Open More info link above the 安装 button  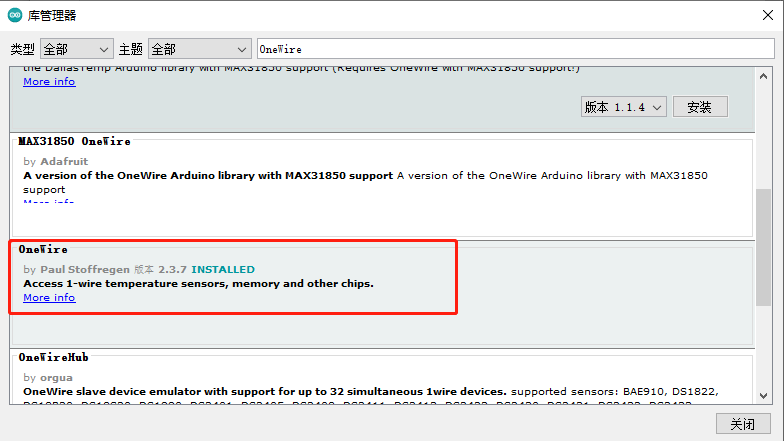pos(49,82)
